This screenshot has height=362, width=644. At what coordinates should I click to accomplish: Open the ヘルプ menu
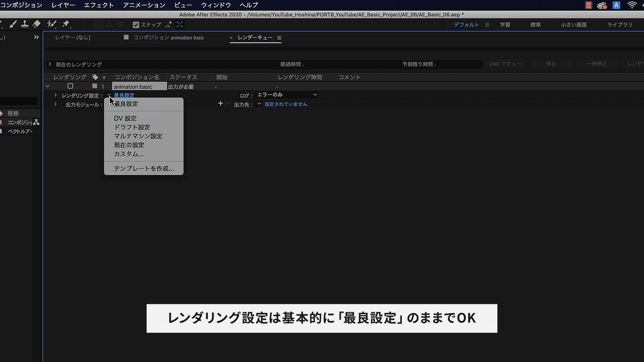[249, 5]
